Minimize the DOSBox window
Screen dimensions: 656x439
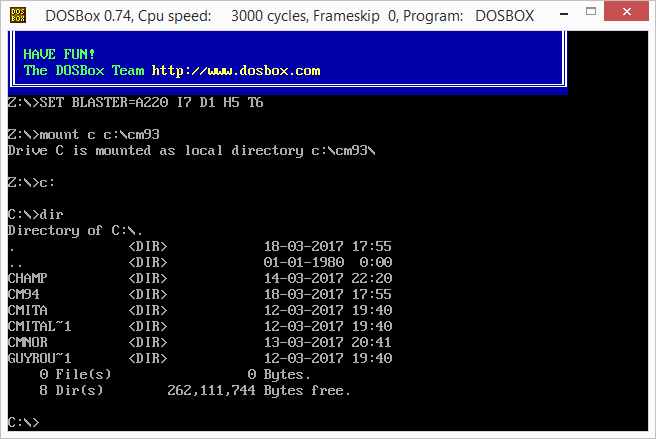tap(564, 14)
